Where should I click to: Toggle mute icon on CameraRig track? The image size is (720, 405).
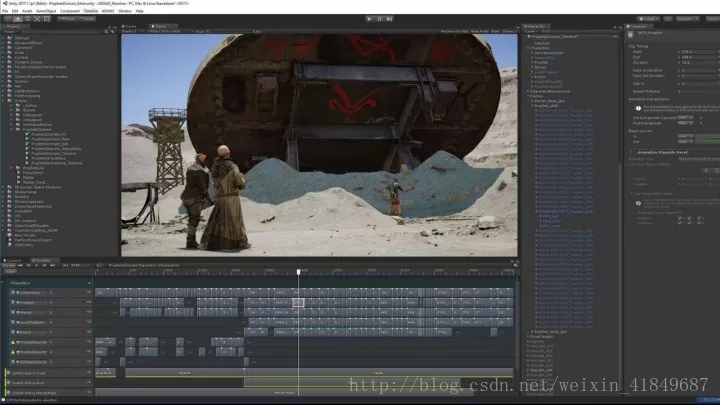(85, 292)
